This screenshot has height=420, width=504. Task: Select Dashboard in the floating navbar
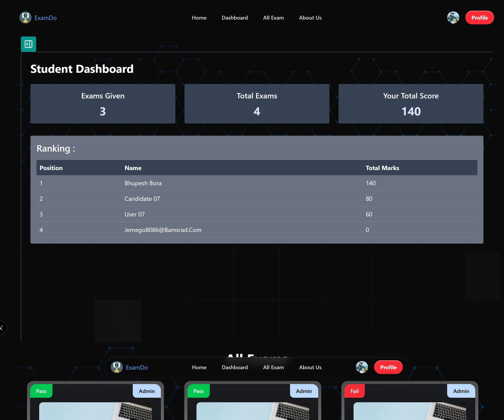(x=235, y=367)
